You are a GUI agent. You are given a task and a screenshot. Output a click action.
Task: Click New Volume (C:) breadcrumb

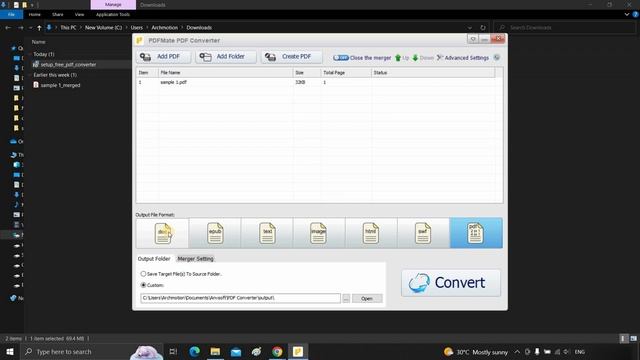(103, 28)
